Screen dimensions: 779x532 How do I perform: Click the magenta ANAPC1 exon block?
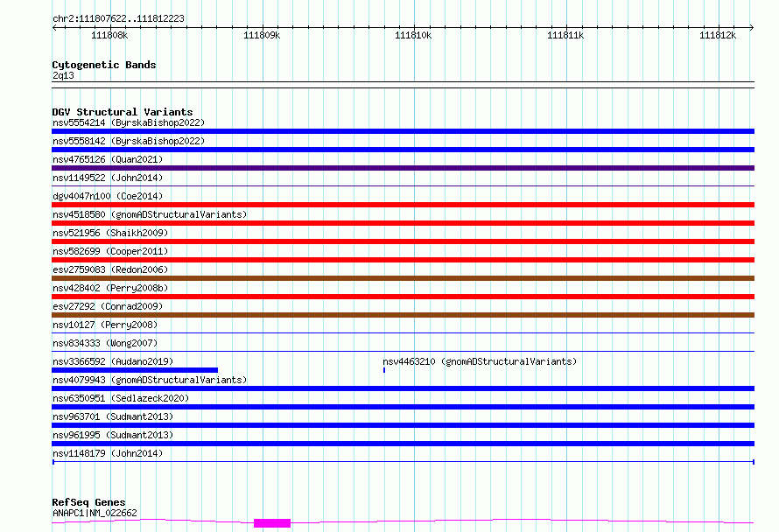click(272, 523)
